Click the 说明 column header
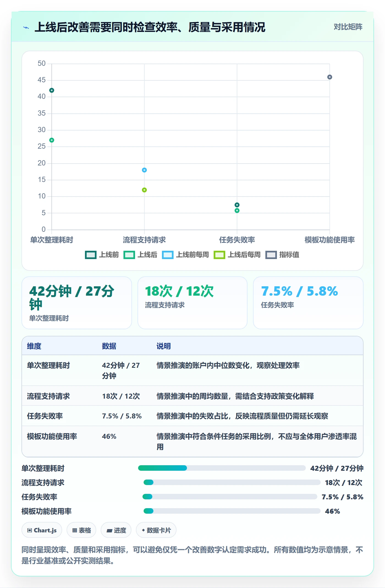The image size is (385, 588). (x=164, y=346)
